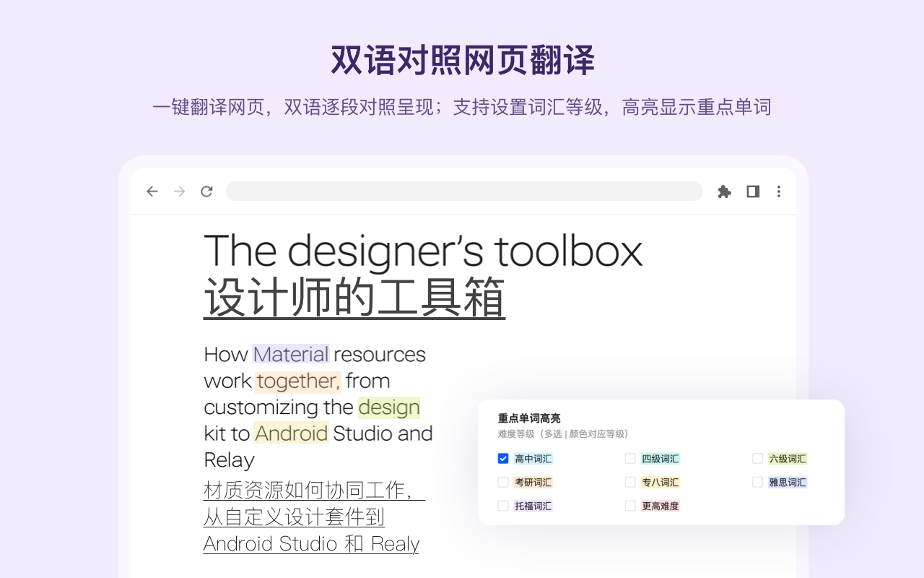The image size is (924, 578).
Task: Enable the 托福词汇 checkbox
Action: [x=502, y=506]
